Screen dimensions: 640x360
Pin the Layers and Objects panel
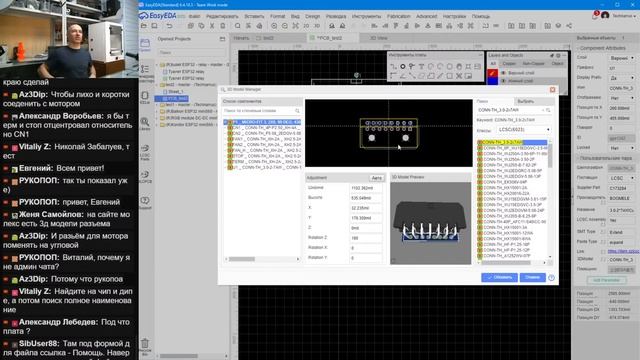point(552,56)
